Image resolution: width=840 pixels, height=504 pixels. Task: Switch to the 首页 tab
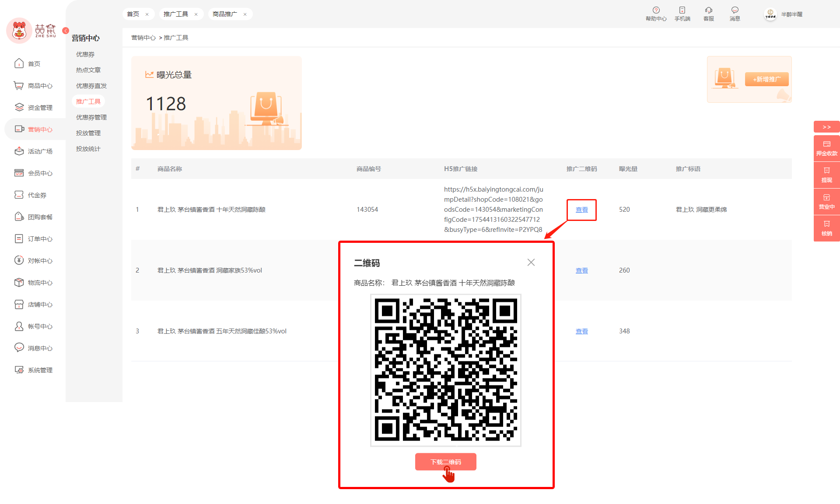coord(133,14)
